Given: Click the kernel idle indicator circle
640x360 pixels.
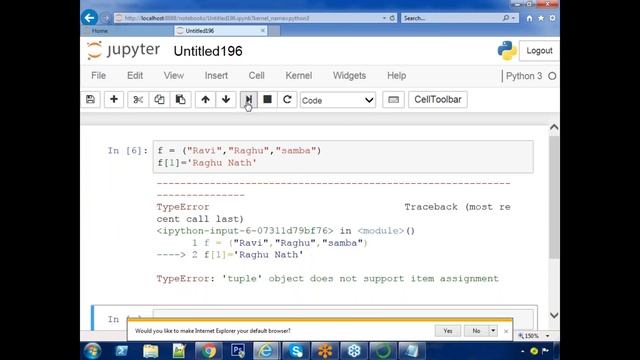Looking at the screenshot, I should point(552,76).
